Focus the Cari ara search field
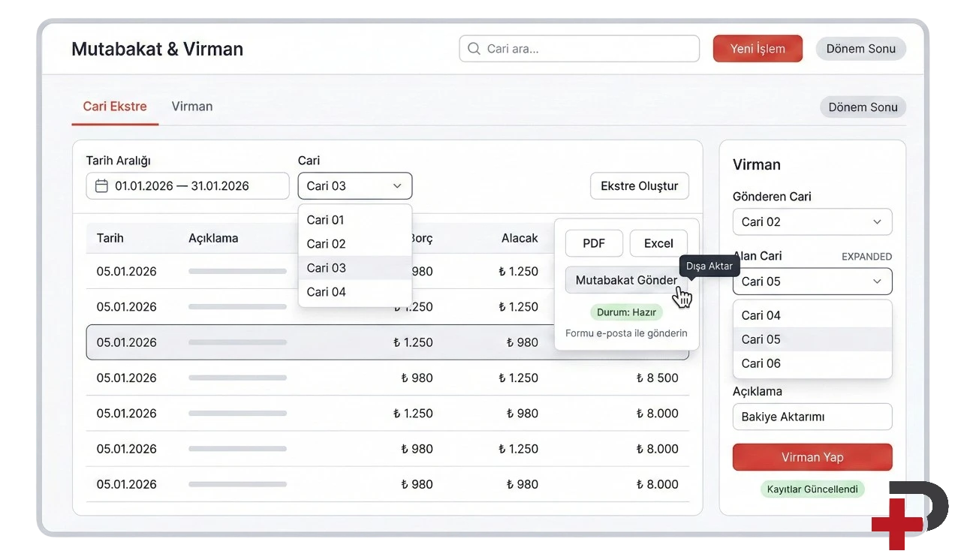 point(586,49)
